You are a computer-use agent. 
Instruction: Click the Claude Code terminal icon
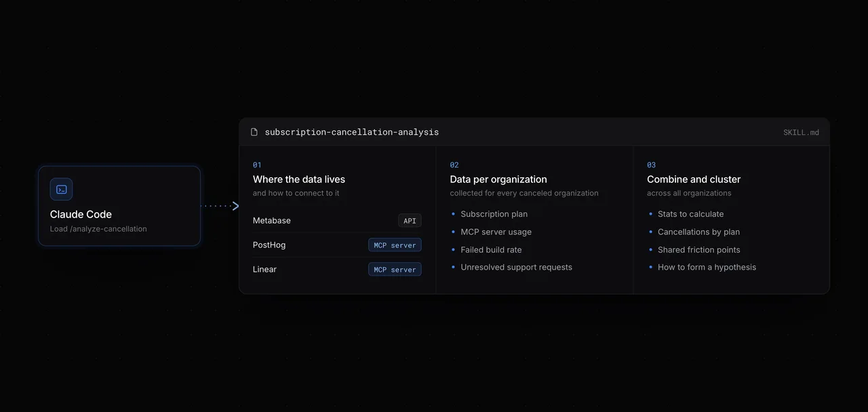pos(61,190)
